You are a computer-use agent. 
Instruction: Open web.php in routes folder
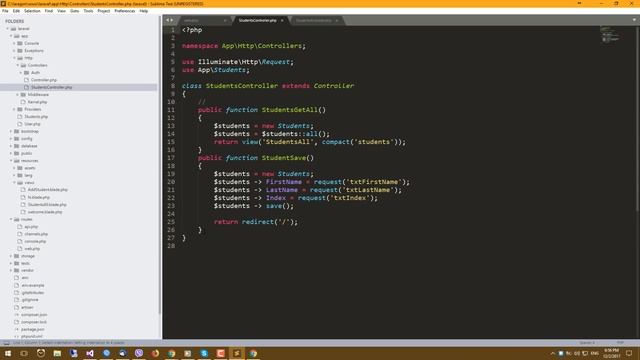pyautogui.click(x=32, y=249)
